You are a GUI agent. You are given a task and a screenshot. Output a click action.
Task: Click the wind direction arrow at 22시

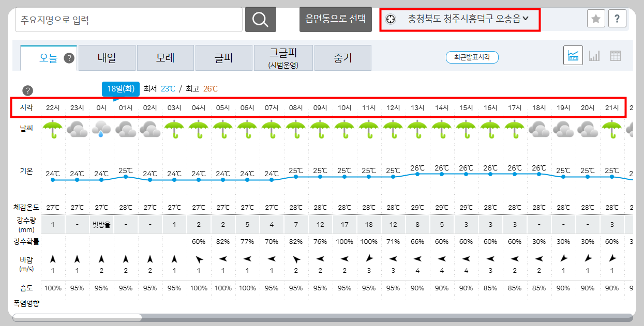click(52, 258)
